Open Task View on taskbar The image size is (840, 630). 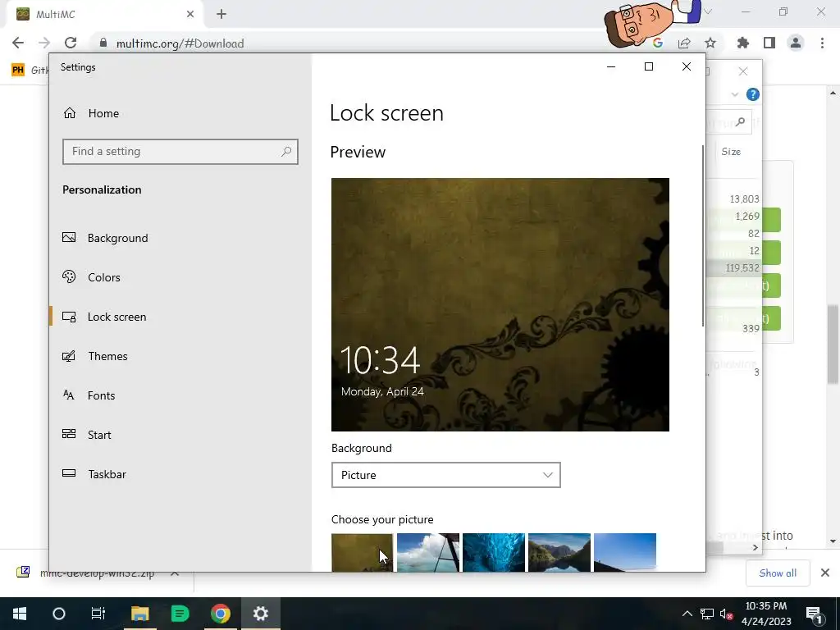coord(98,614)
